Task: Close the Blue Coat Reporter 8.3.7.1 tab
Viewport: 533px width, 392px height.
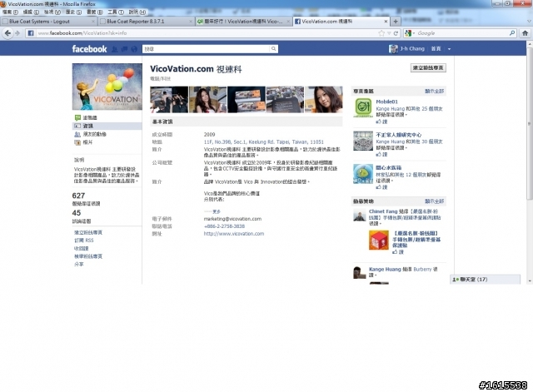Action: [191, 22]
